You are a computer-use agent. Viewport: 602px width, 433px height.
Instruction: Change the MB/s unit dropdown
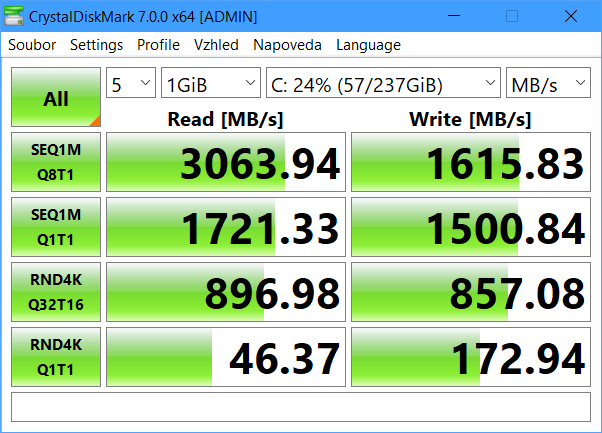[548, 84]
